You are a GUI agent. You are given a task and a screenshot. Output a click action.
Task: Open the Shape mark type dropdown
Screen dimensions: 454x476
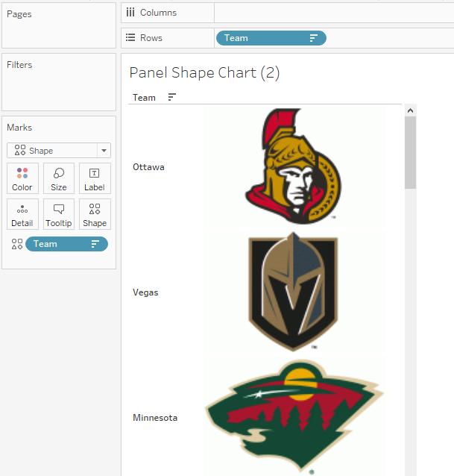[x=59, y=151]
